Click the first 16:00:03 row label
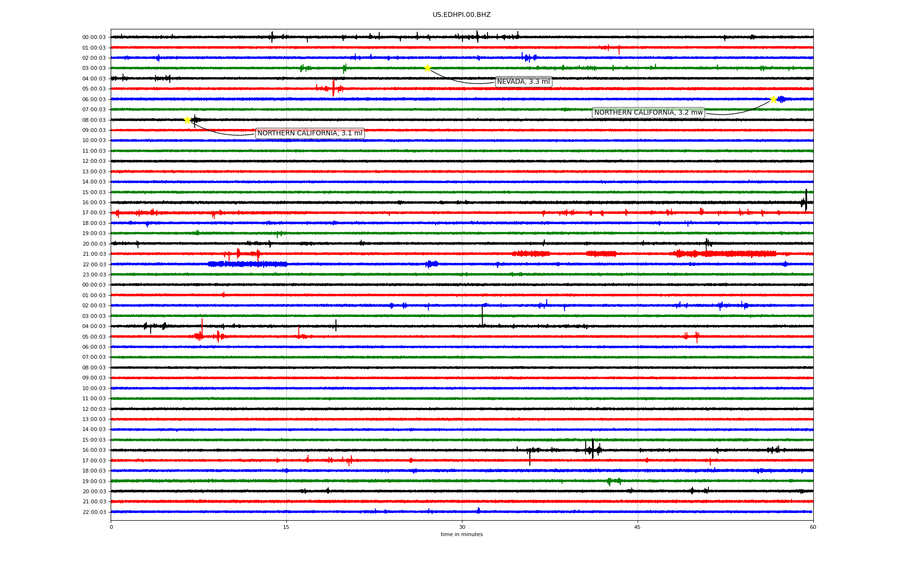Screen dimensions: 924x578 coord(94,203)
